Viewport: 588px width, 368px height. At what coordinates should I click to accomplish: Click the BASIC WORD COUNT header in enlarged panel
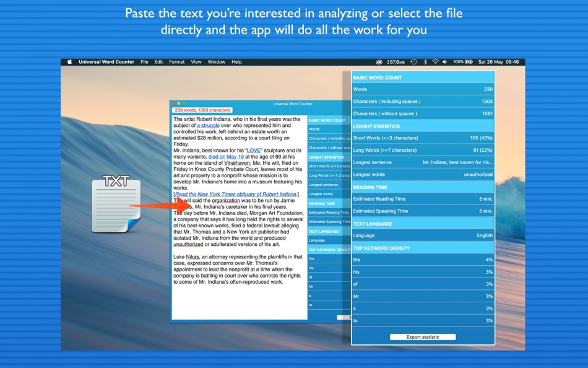(423, 77)
